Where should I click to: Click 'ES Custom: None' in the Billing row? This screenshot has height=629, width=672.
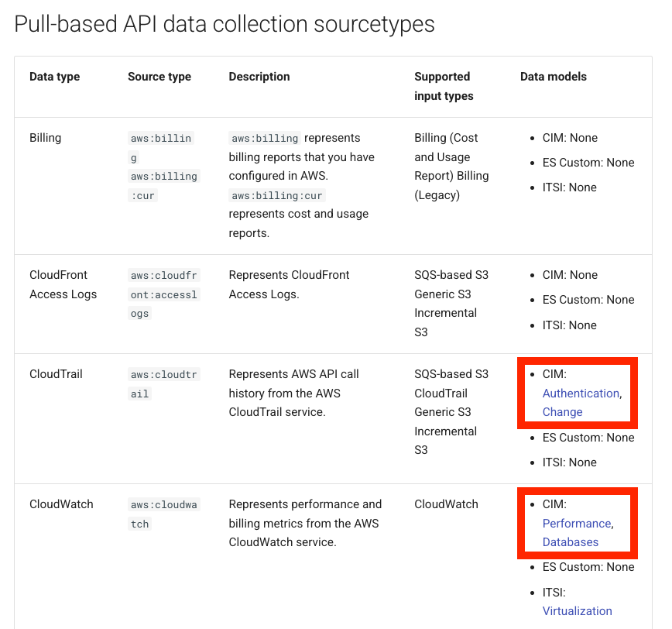(x=588, y=163)
